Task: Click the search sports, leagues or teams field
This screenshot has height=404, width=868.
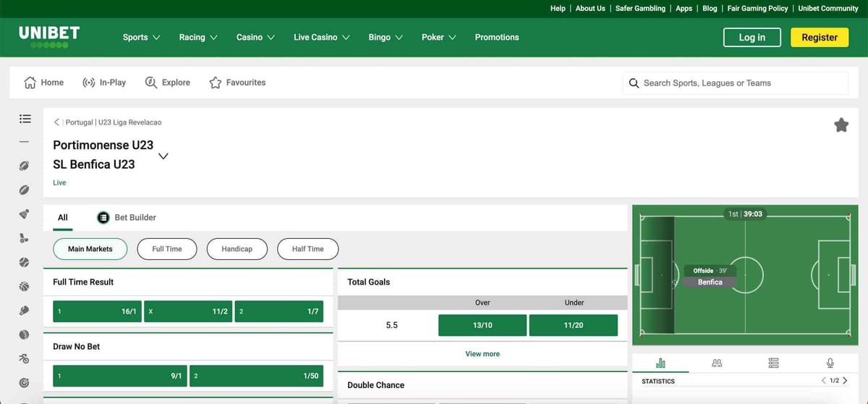Action: (736, 83)
